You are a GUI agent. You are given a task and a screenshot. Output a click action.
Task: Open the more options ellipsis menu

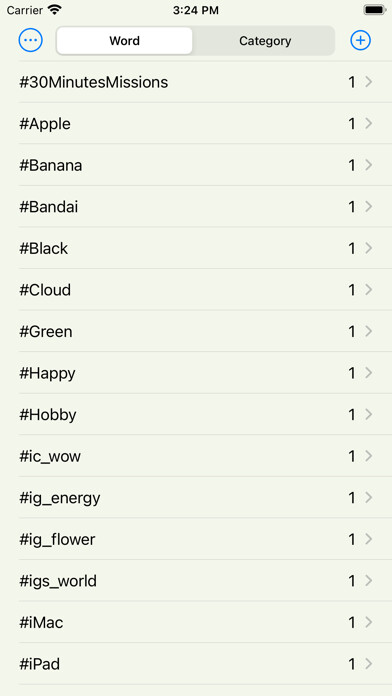31,40
